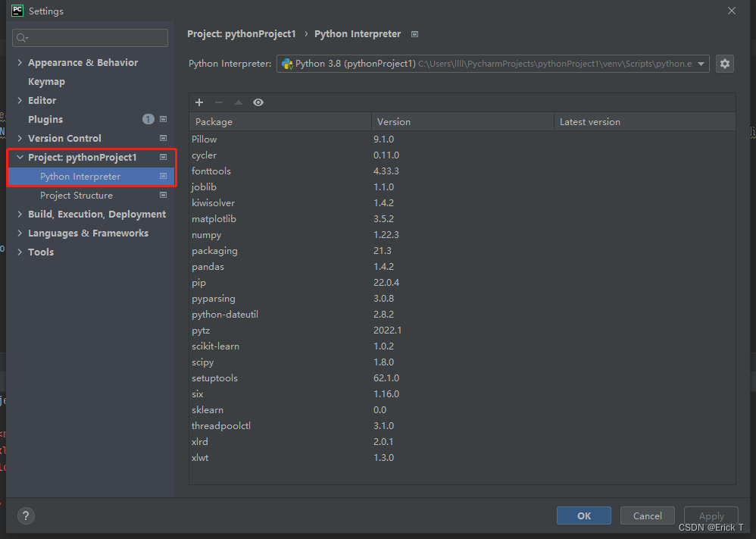
Task: Collapse the Project: pythonProject1 section
Action: (20, 158)
